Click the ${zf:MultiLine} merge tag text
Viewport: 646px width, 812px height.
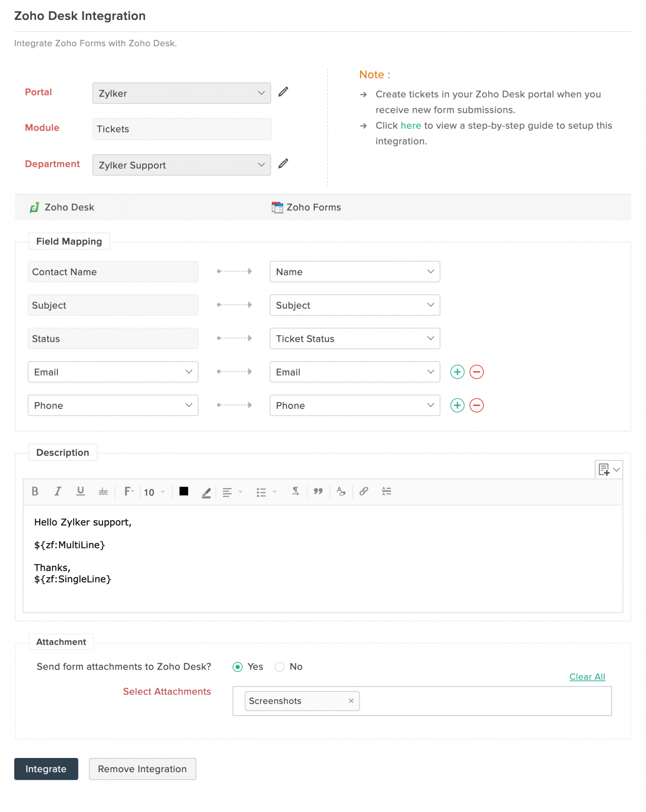pos(69,545)
